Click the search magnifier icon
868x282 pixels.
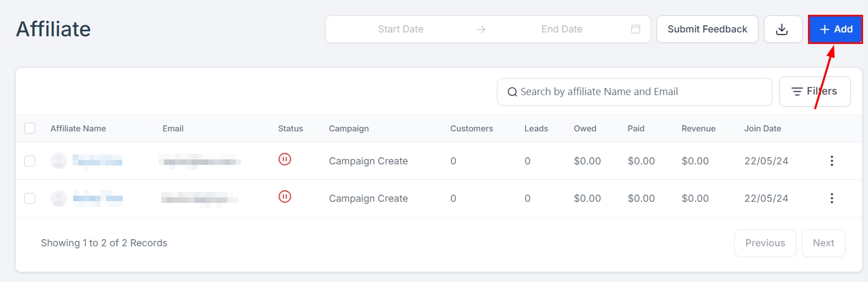[512, 92]
